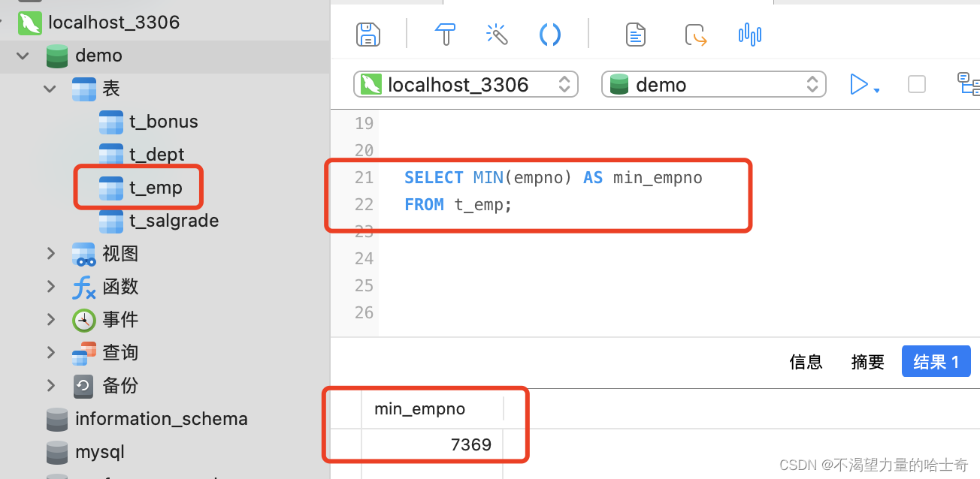This screenshot has height=479, width=980.
Task: Click the result cell with value 7369
Action: click(x=432, y=444)
